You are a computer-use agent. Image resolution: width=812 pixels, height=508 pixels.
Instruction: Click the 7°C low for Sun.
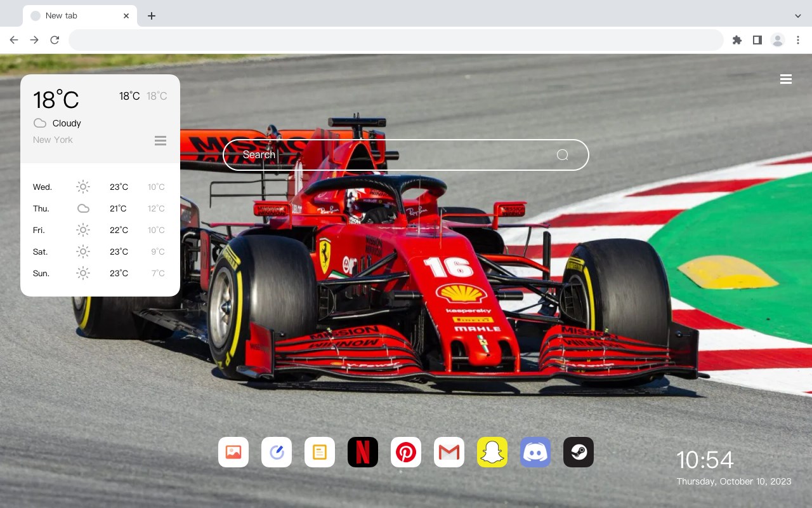pos(158,274)
